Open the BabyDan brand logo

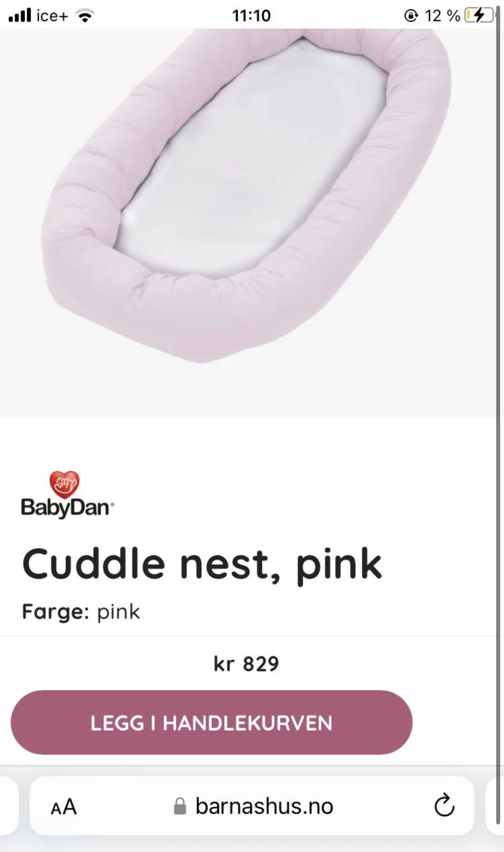click(x=67, y=495)
